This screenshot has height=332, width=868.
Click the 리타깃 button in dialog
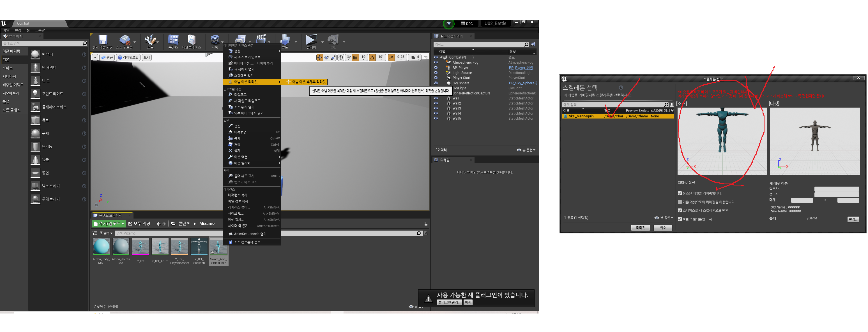point(640,228)
